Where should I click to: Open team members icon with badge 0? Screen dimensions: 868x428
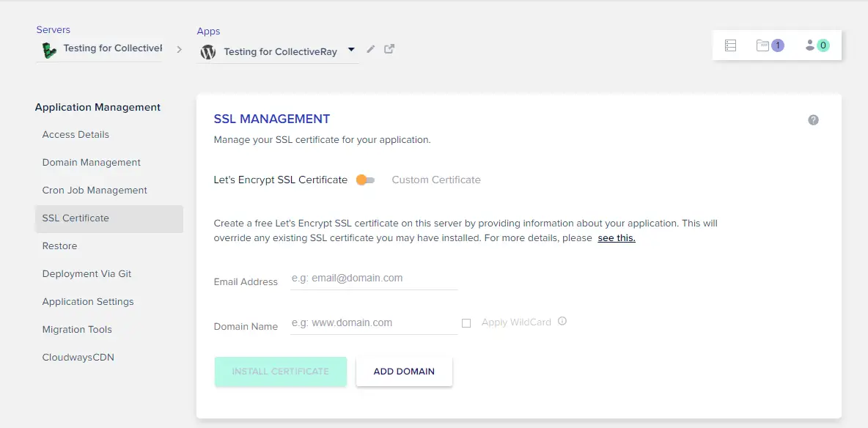(817, 45)
